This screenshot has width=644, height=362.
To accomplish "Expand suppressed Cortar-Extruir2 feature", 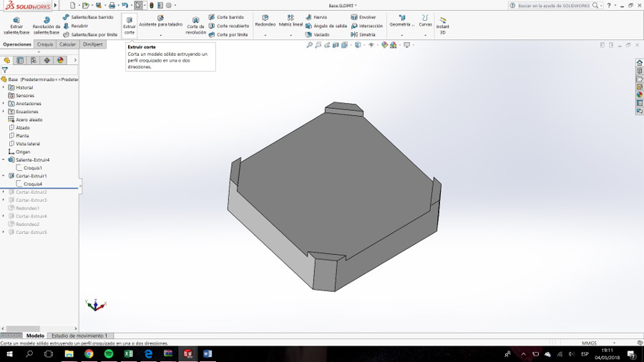I will tap(4, 192).
